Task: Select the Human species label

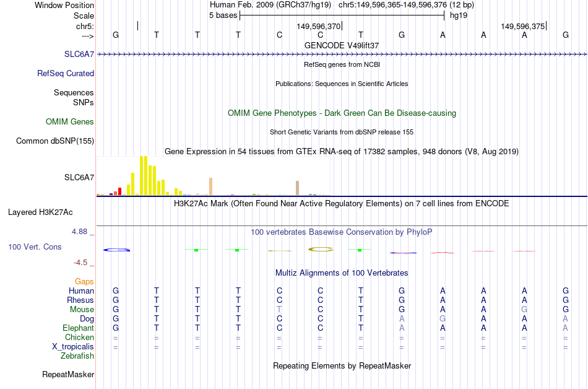Action: (81, 291)
